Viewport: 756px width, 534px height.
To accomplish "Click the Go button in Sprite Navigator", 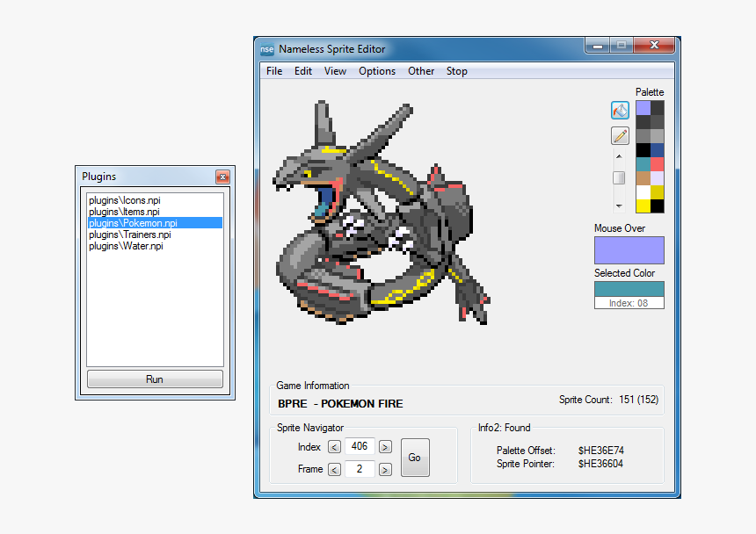I will (415, 458).
